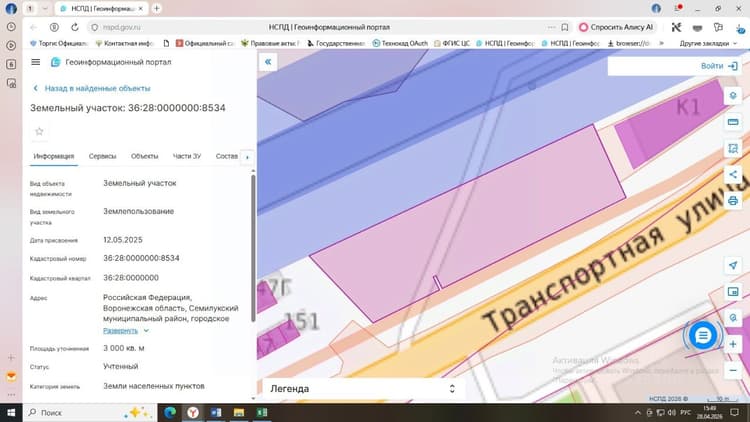
Task: Click the K1 zone label on map
Action: coord(688,107)
